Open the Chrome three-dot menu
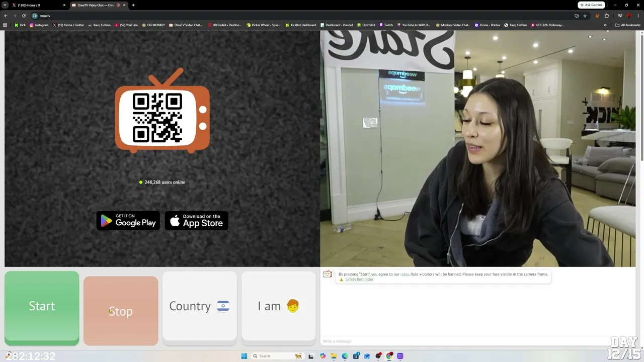 tap(638, 16)
